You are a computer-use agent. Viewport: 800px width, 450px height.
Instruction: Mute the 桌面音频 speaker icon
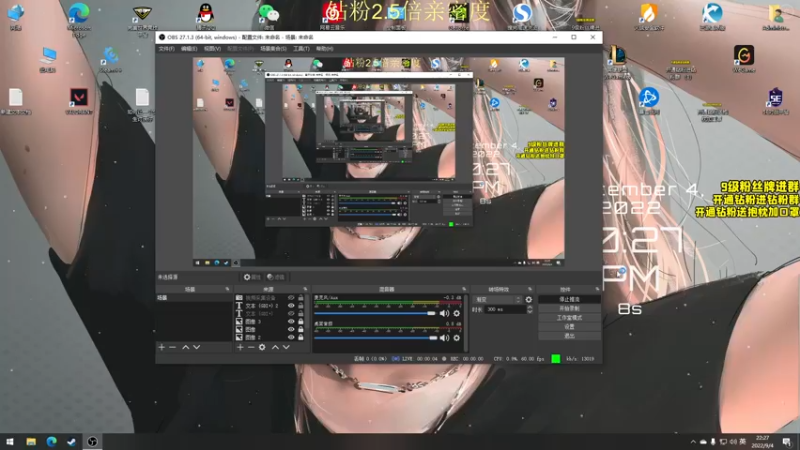click(x=444, y=338)
